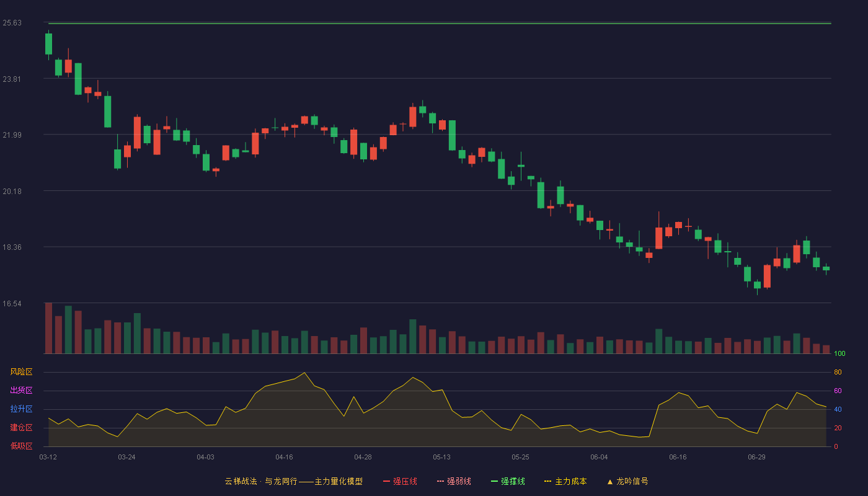Hide the 强撑线 series via legend text
The height and width of the screenshot is (496, 868).
click(x=513, y=481)
